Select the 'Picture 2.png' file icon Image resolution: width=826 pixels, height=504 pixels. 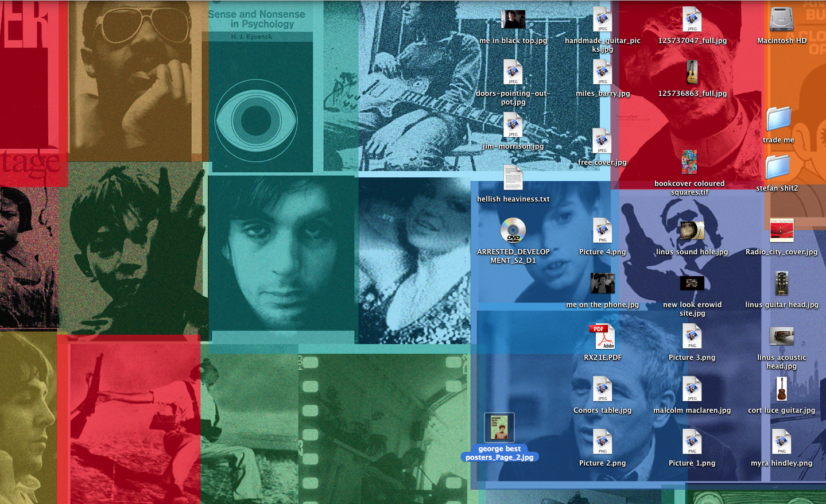(x=602, y=441)
